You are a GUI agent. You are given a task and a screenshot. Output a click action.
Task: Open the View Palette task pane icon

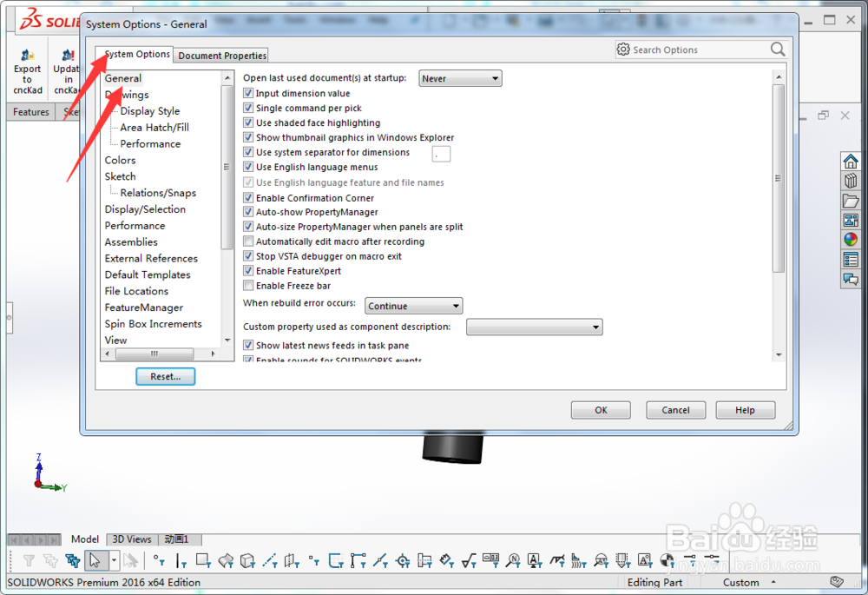pyautogui.click(x=851, y=220)
